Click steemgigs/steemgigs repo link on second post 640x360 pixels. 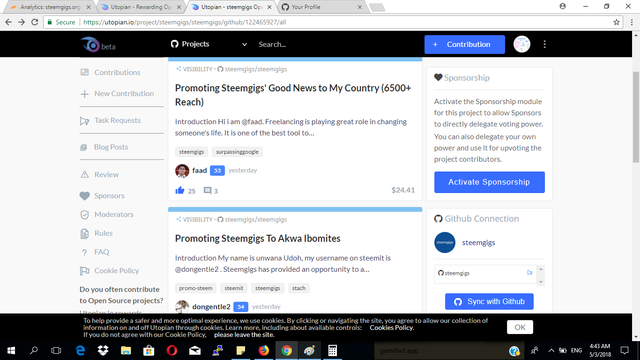pos(256,220)
